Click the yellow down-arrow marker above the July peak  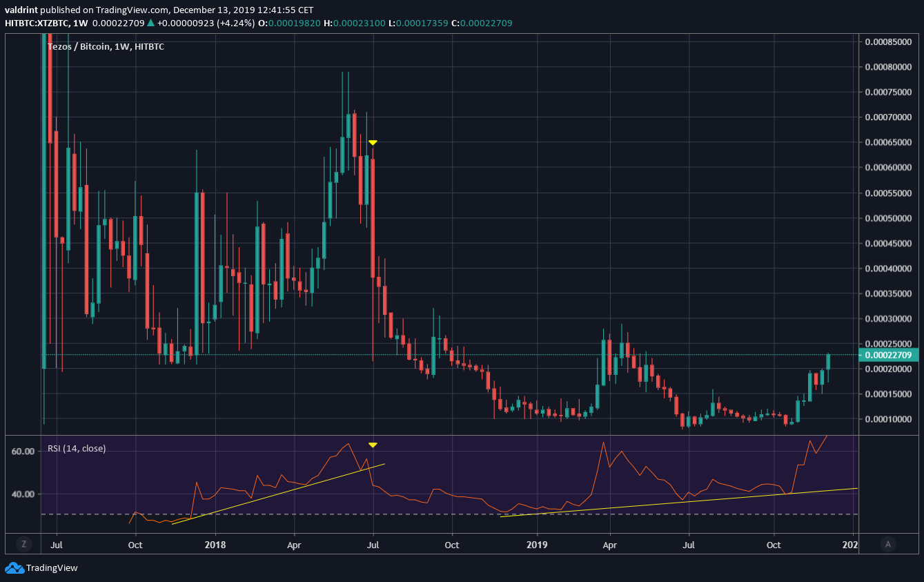click(x=373, y=143)
